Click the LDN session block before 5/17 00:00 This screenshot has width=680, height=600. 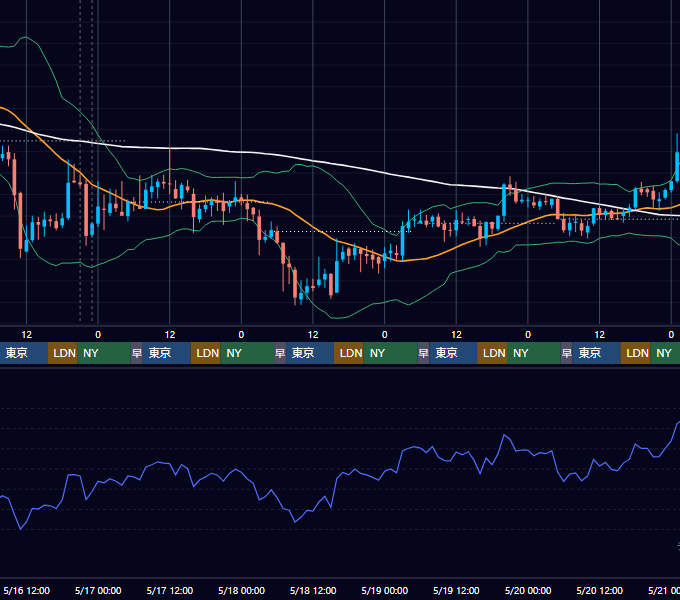[x=62, y=353]
